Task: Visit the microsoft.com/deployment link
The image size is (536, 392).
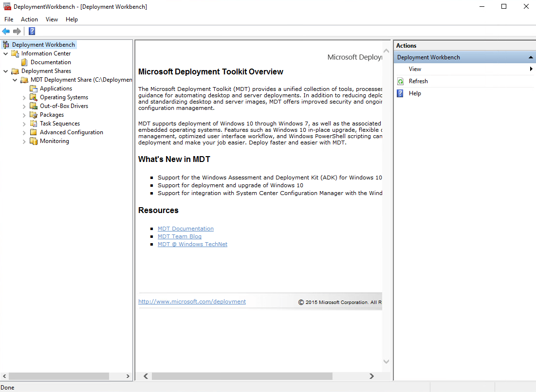Action: pos(192,302)
